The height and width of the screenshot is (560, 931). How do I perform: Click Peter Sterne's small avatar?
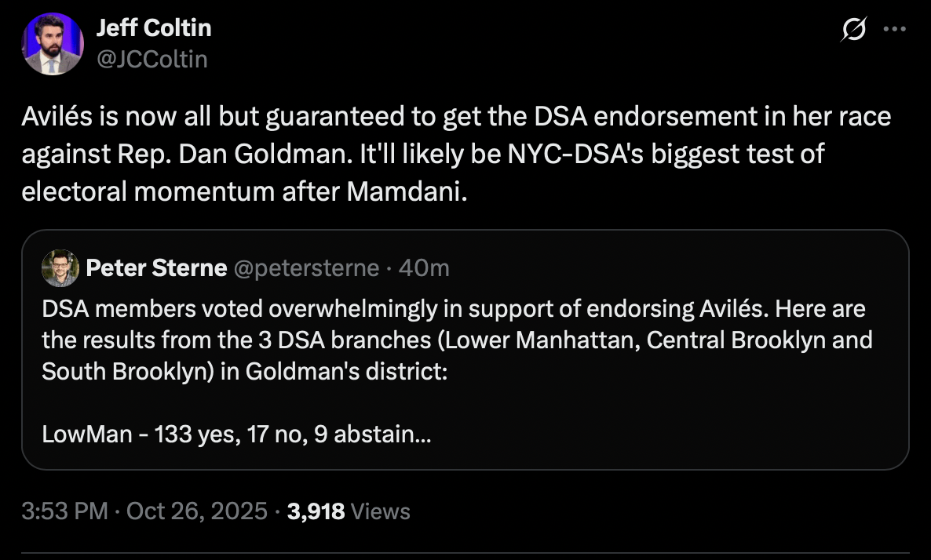click(60, 268)
